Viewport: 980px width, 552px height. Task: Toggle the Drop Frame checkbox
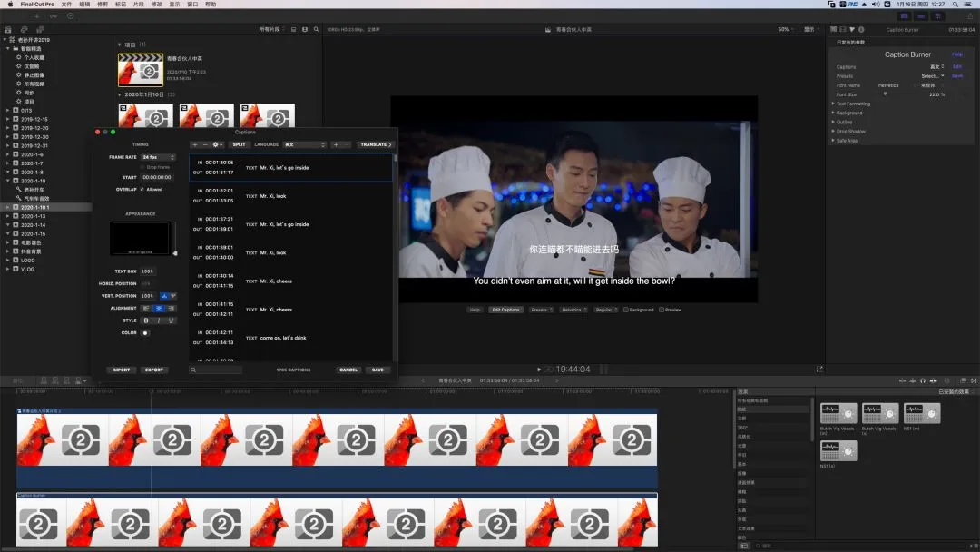point(142,167)
